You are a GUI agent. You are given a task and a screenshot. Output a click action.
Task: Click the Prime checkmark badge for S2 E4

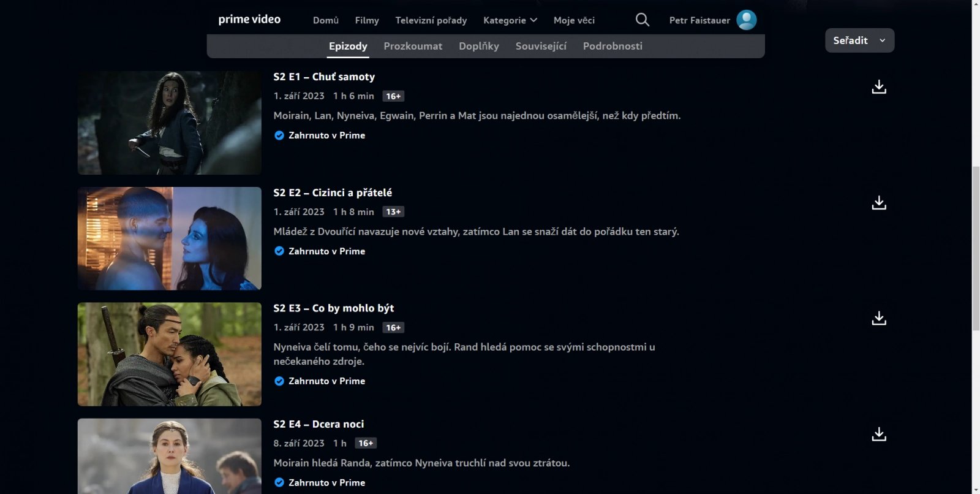pos(279,483)
